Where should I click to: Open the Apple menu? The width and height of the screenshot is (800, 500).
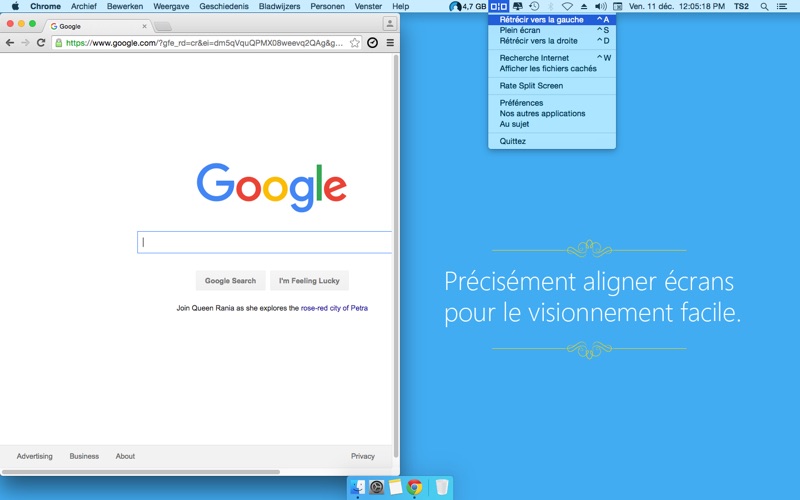coord(15,6)
